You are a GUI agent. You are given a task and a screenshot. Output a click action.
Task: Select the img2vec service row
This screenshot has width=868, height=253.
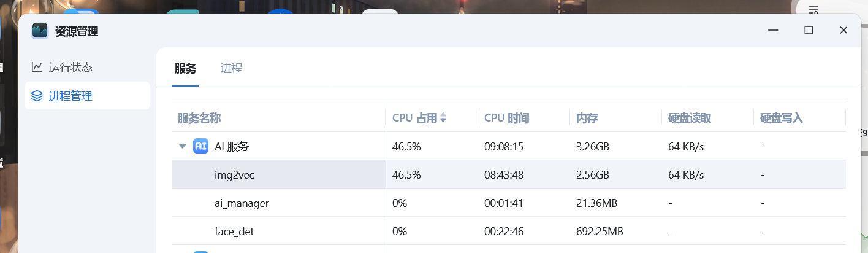[x=234, y=175]
